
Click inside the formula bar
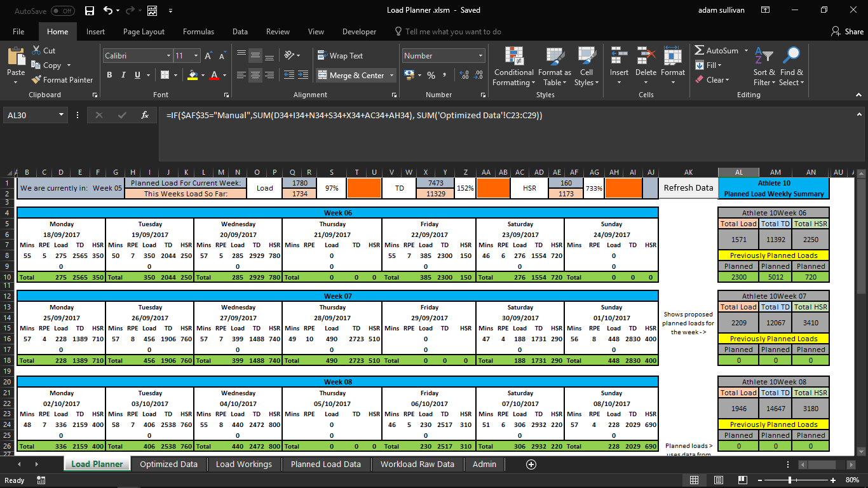click(x=445, y=115)
